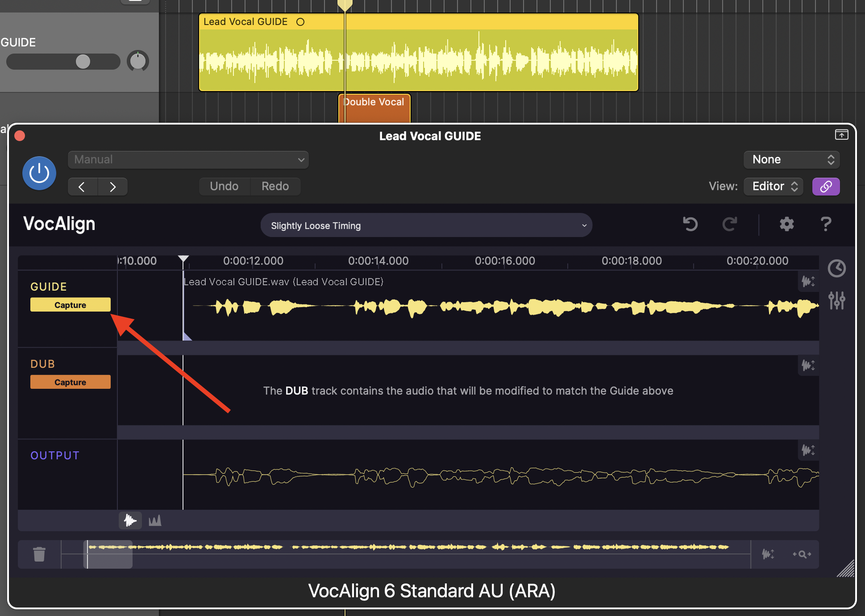865x616 pixels.
Task: Toggle the plug-in power button
Action: coord(39,173)
